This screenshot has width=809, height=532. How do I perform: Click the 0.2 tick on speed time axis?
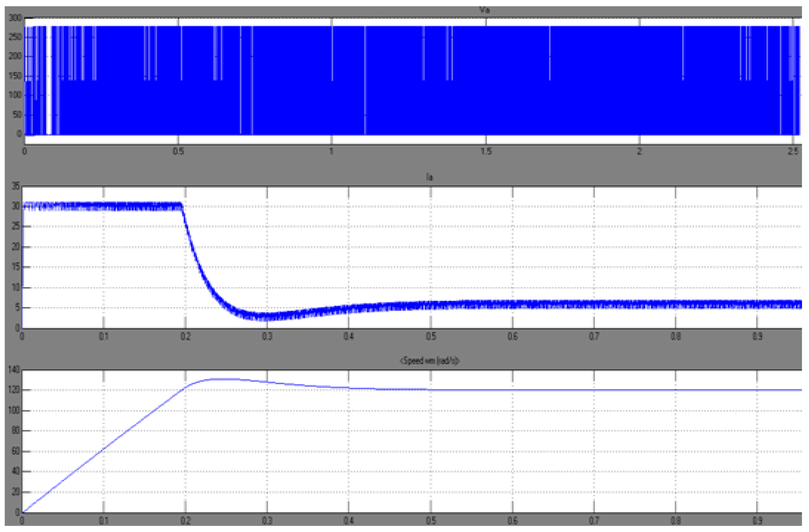click(185, 521)
